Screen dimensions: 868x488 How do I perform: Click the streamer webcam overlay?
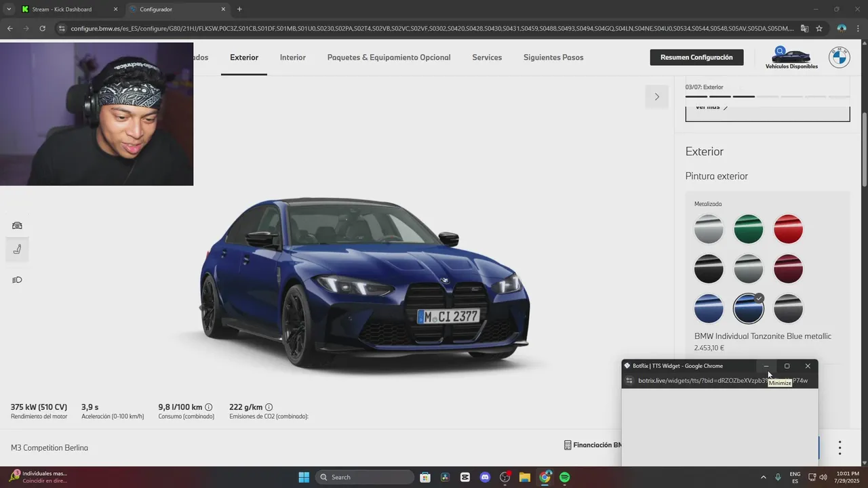(x=96, y=114)
